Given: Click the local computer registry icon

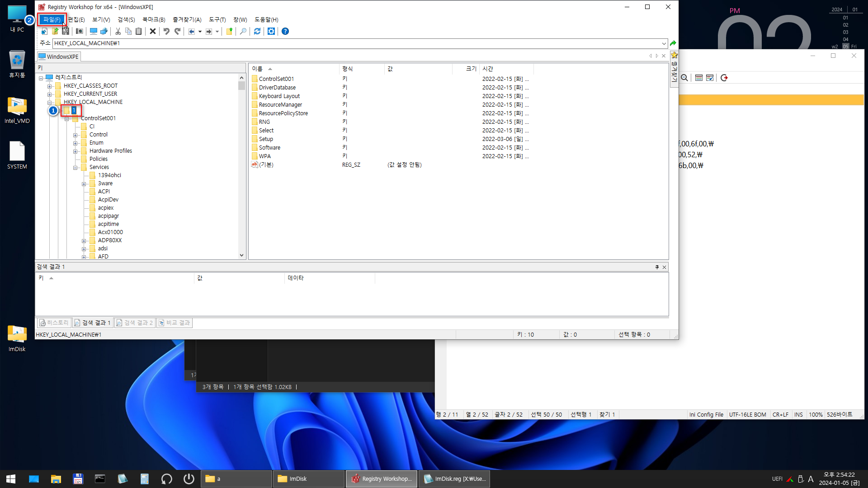Looking at the screenshot, I should pyautogui.click(x=94, y=31).
